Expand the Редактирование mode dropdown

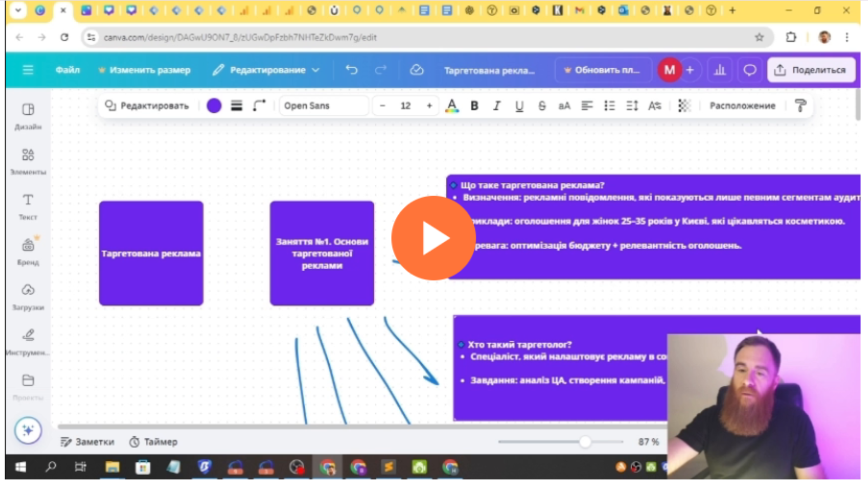(267, 70)
